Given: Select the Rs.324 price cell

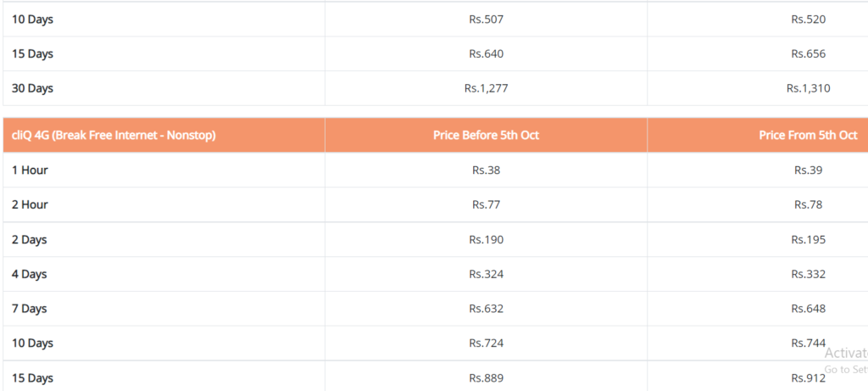Looking at the screenshot, I should [x=486, y=274].
